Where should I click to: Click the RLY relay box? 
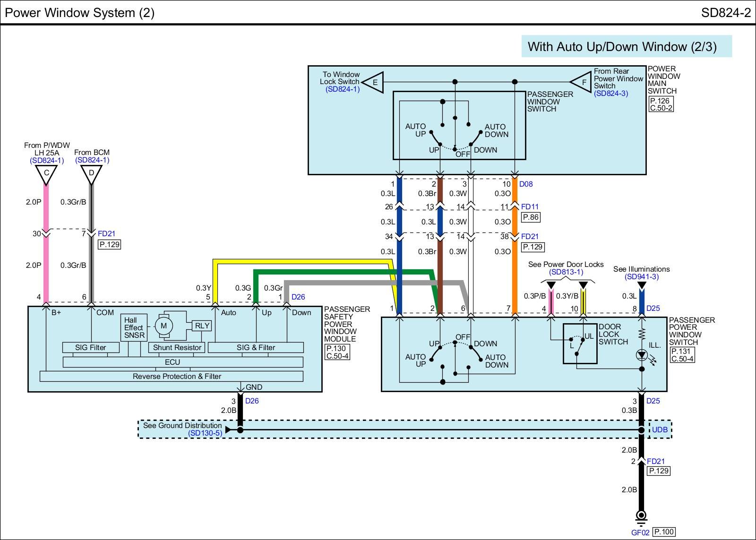(202, 326)
